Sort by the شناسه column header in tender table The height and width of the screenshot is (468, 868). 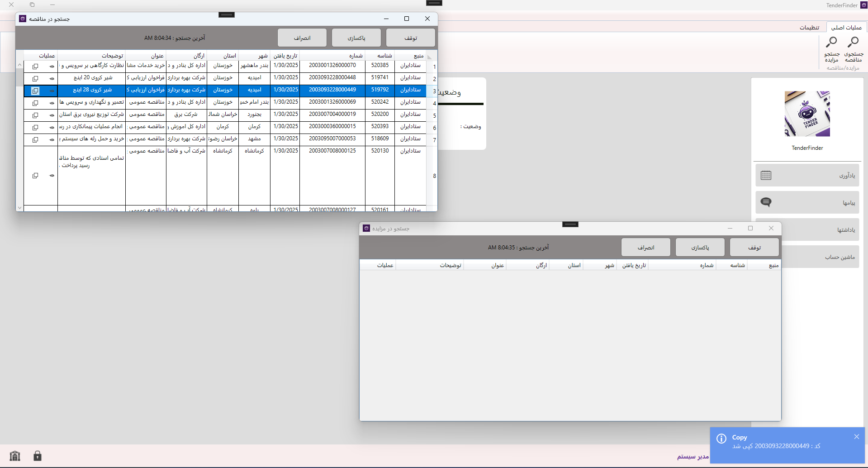[380, 56]
